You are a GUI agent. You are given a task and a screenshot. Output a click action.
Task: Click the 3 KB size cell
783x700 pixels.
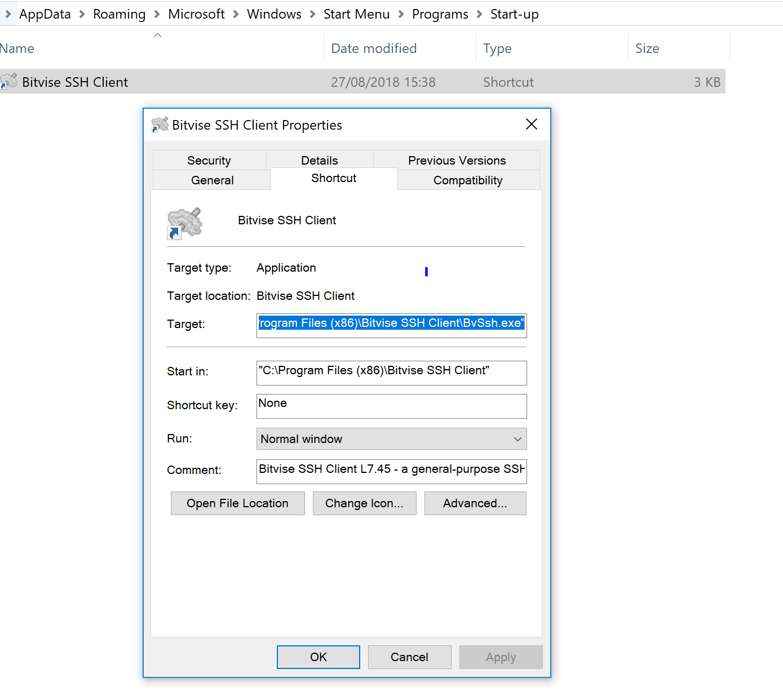click(707, 82)
